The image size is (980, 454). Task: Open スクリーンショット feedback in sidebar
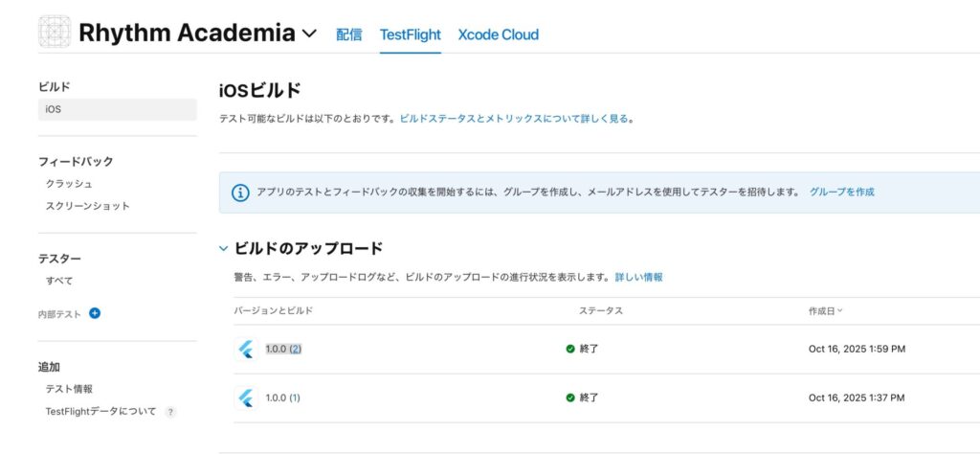87,206
